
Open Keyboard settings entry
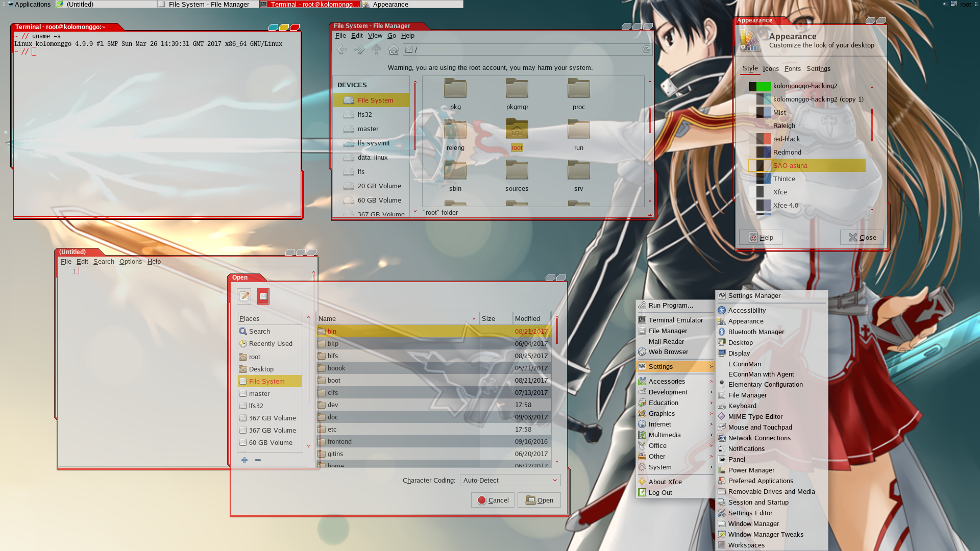coord(771,406)
